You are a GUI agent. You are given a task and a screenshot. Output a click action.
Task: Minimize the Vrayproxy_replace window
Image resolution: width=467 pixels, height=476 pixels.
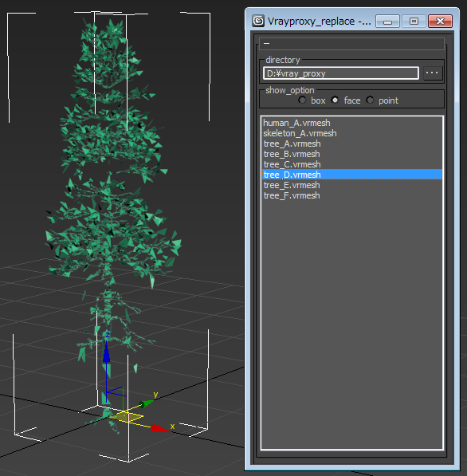coord(387,22)
